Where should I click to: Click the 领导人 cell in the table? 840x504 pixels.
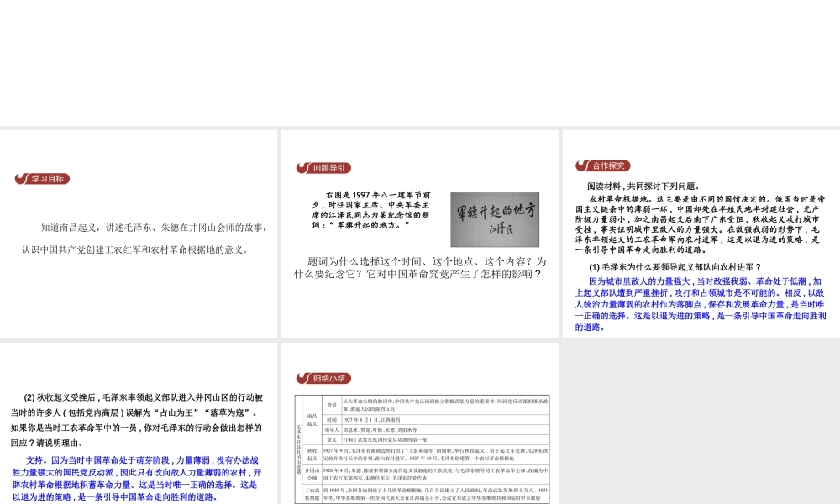[x=332, y=429]
